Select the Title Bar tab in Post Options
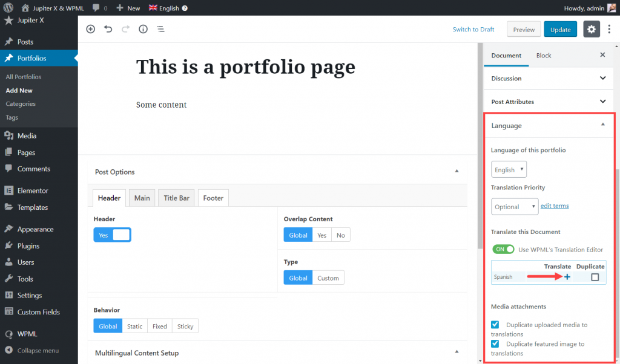Image resolution: width=620 pixels, height=364 pixels. tap(176, 198)
